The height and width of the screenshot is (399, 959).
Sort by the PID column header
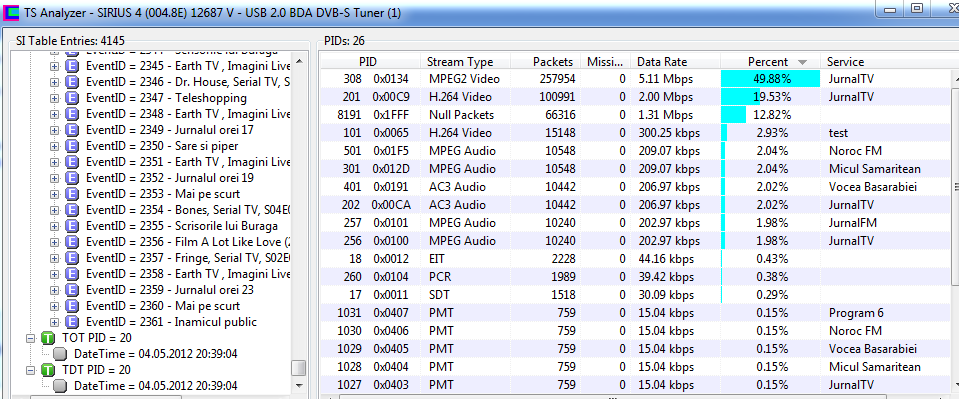[x=370, y=62]
